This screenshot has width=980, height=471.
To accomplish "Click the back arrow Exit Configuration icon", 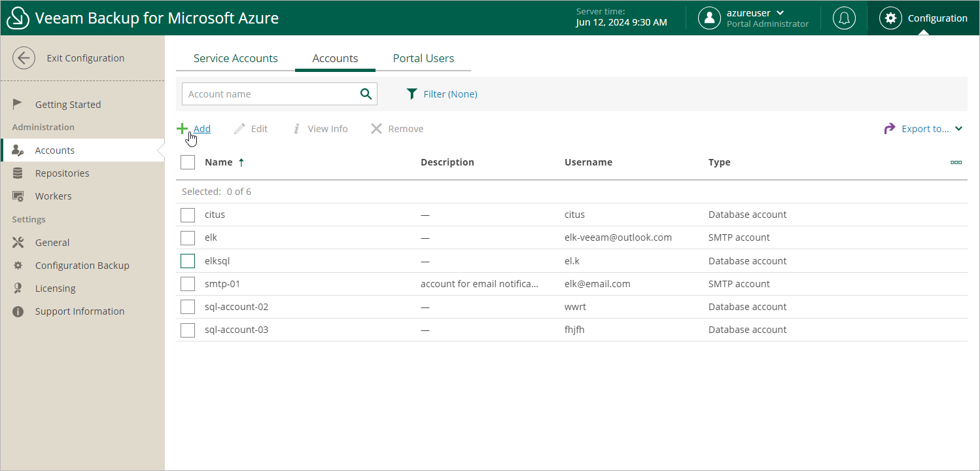I will pos(24,58).
